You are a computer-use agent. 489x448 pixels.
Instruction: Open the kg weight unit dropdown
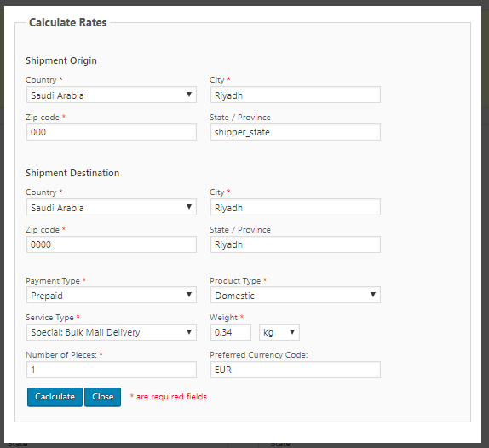click(x=279, y=332)
